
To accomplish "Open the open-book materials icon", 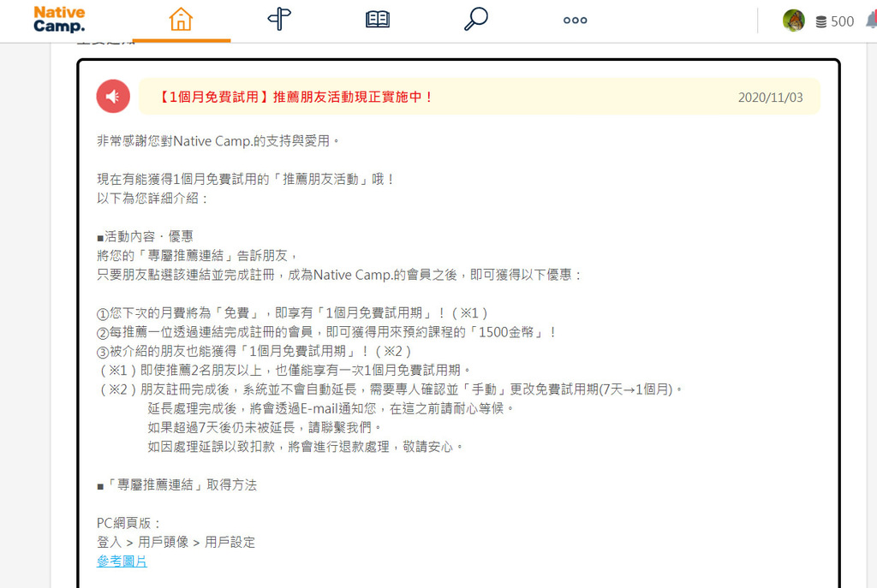I will click(378, 20).
